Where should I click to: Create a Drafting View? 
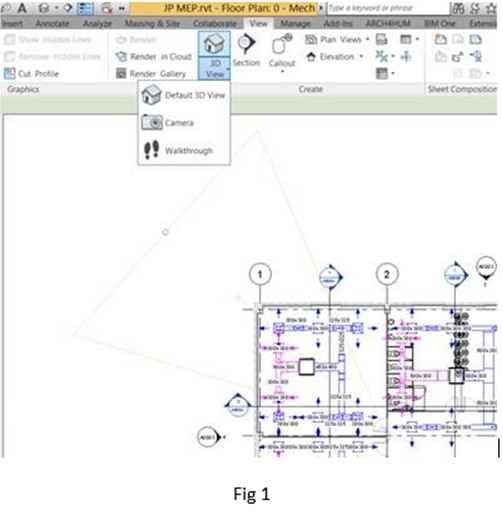381,40
